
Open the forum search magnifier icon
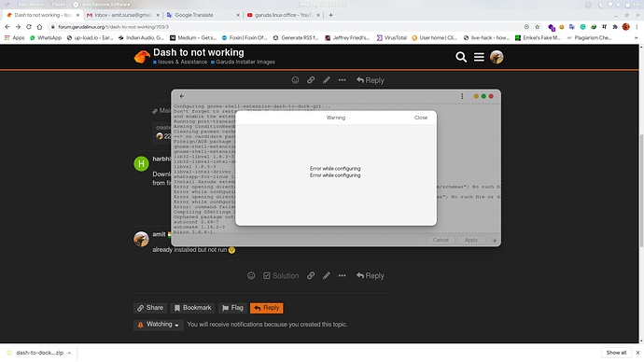461,57
